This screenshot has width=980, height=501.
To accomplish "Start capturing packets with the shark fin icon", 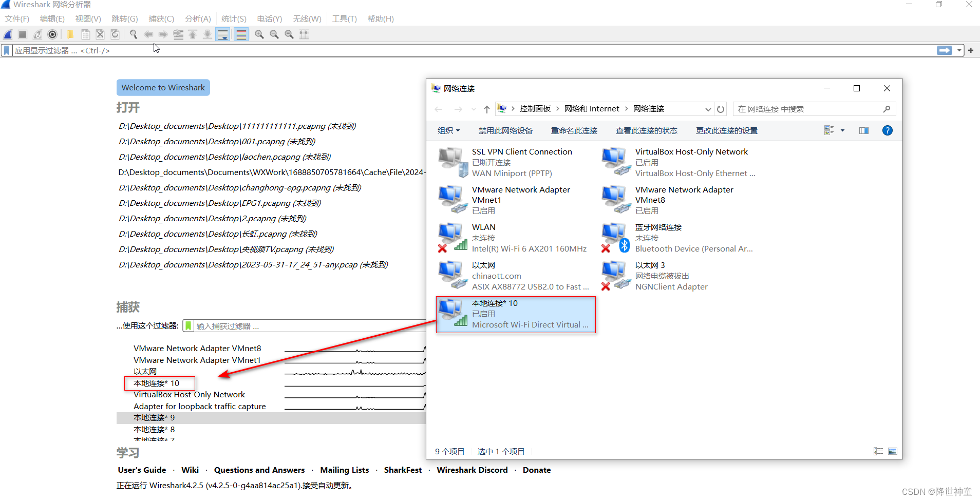I will [x=8, y=34].
